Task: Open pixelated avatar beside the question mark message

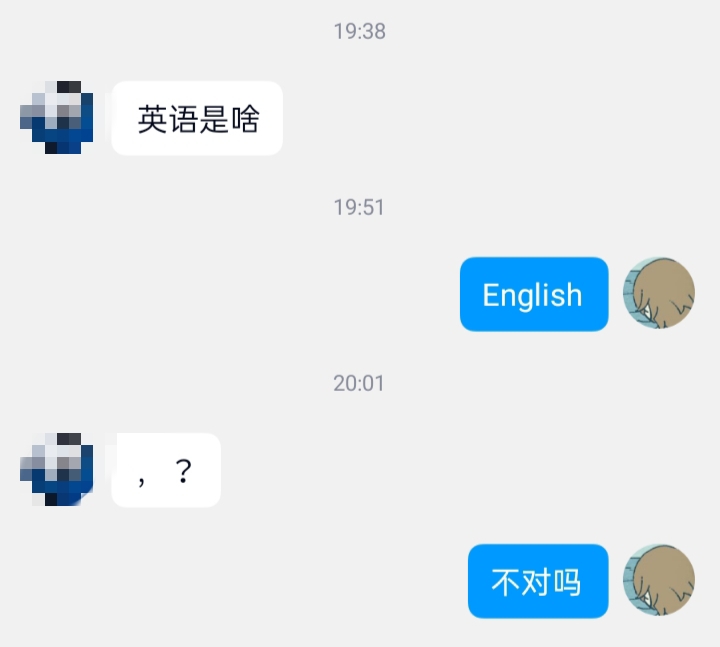Action: pyautogui.click(x=56, y=469)
